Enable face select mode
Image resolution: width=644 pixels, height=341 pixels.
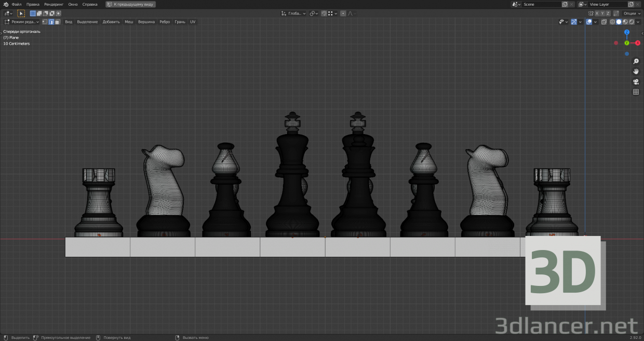point(58,22)
